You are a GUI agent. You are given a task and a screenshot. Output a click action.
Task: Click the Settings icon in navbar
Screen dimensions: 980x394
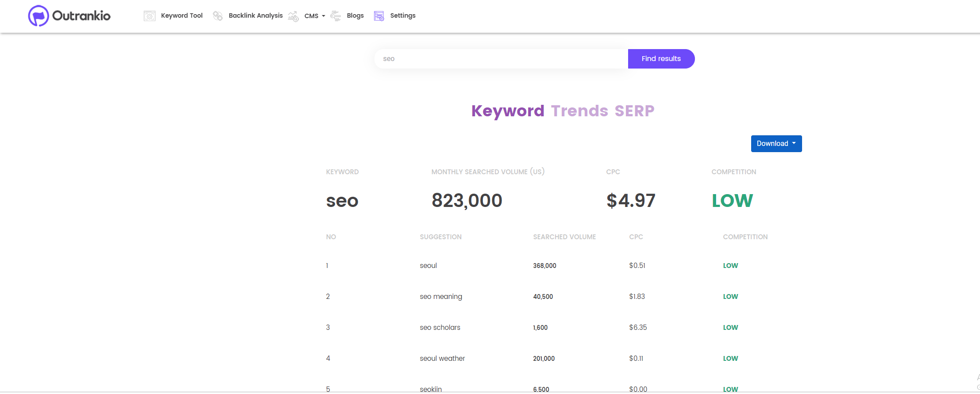pyautogui.click(x=379, y=16)
